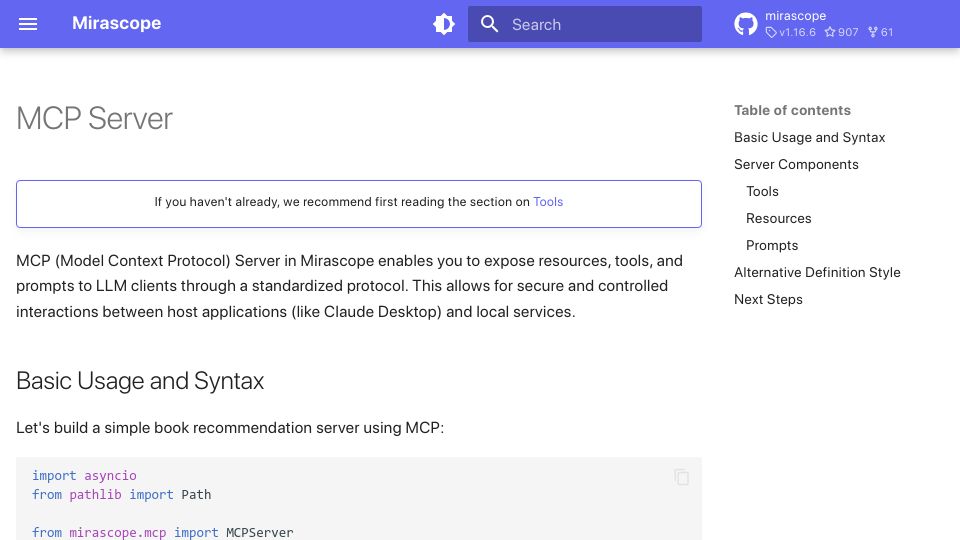Click the 'from mirascope.mcp import MCPServer' line
The width and height of the screenshot is (960, 540).
(x=163, y=532)
